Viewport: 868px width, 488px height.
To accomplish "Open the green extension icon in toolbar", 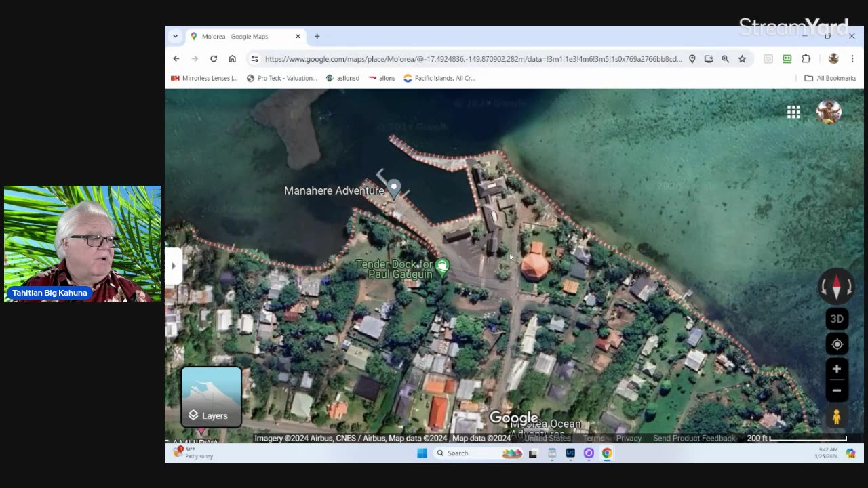I will click(787, 59).
